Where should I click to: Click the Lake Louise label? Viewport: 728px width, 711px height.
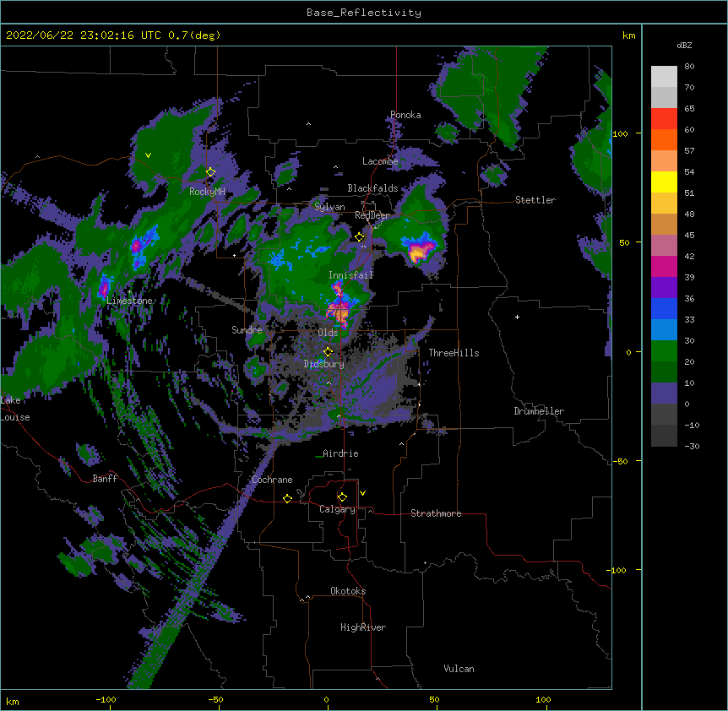(15, 409)
